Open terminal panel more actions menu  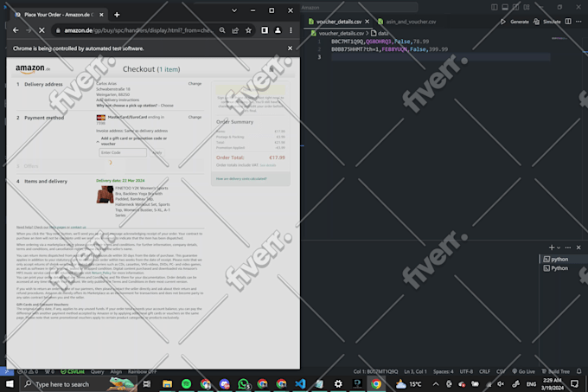[x=568, y=247]
